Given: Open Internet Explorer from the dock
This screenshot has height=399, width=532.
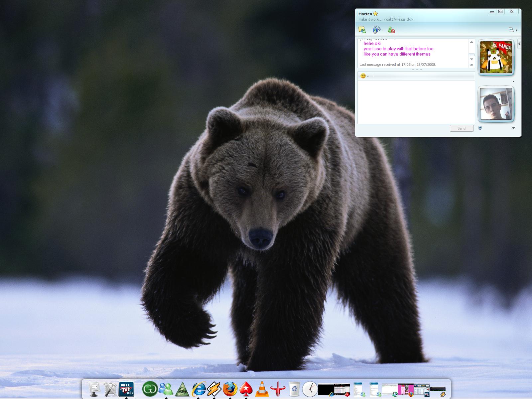Looking at the screenshot, I should point(199,389).
